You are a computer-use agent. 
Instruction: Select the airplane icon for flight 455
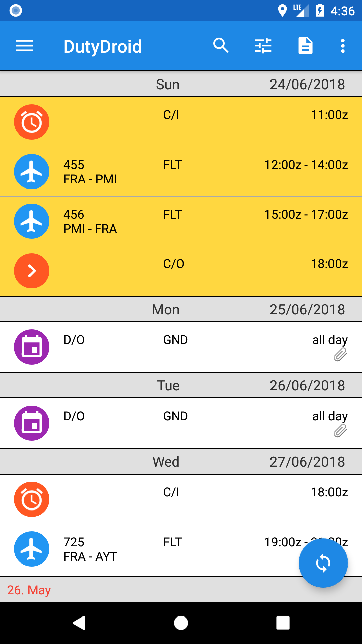(x=32, y=171)
